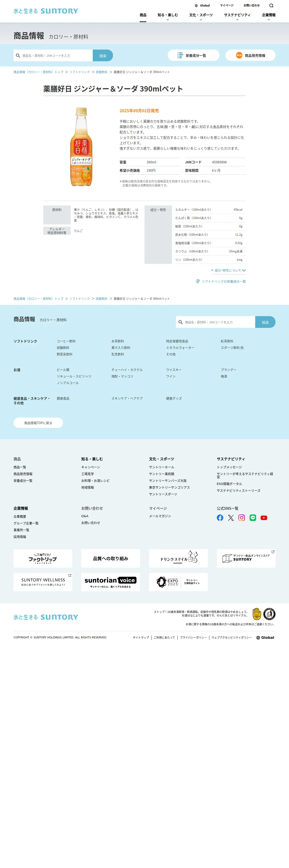Open お問い合わせ in the header
The height and width of the screenshot is (868, 289).
click(x=252, y=5)
